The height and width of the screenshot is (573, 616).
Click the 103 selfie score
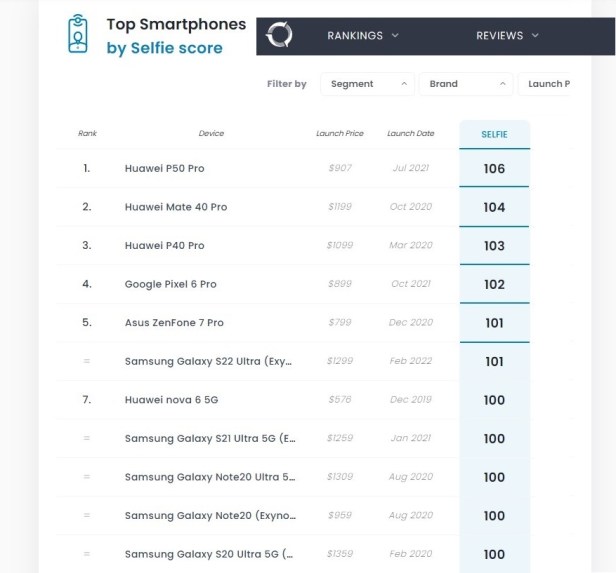tap(494, 246)
